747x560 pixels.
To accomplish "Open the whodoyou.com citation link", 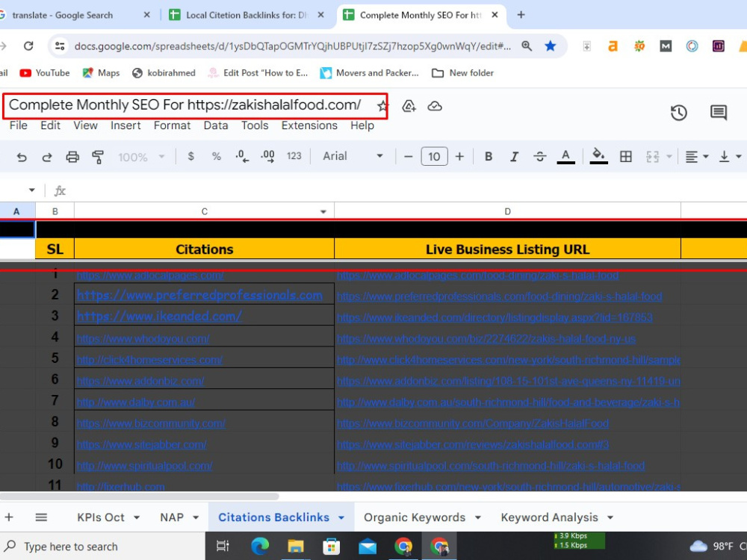I will coord(143,338).
